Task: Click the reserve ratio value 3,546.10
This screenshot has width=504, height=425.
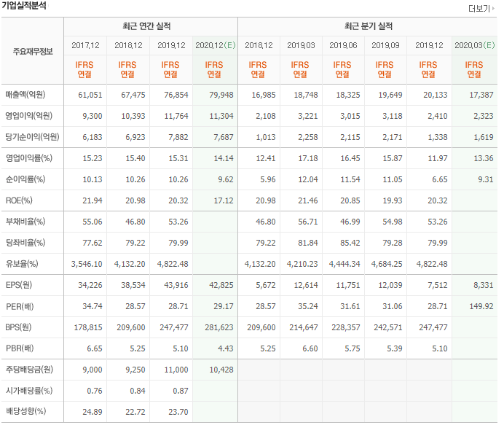Action: pos(87,264)
